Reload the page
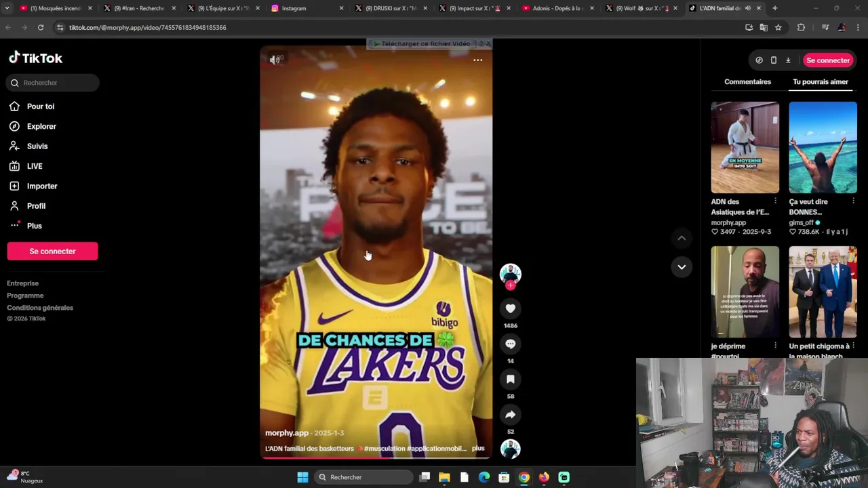This screenshot has width=868, height=488. (x=41, y=27)
